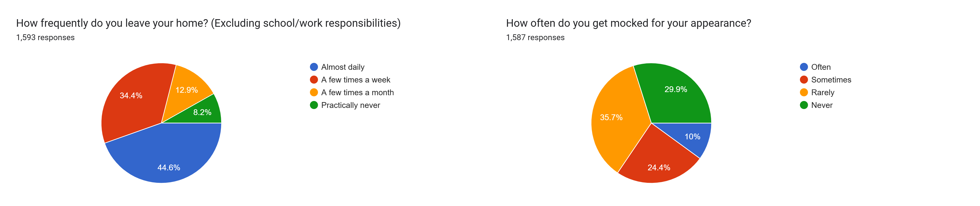This screenshot has height=206, width=980.
Task: Click the red A few times a week legend dot
Action: point(314,80)
